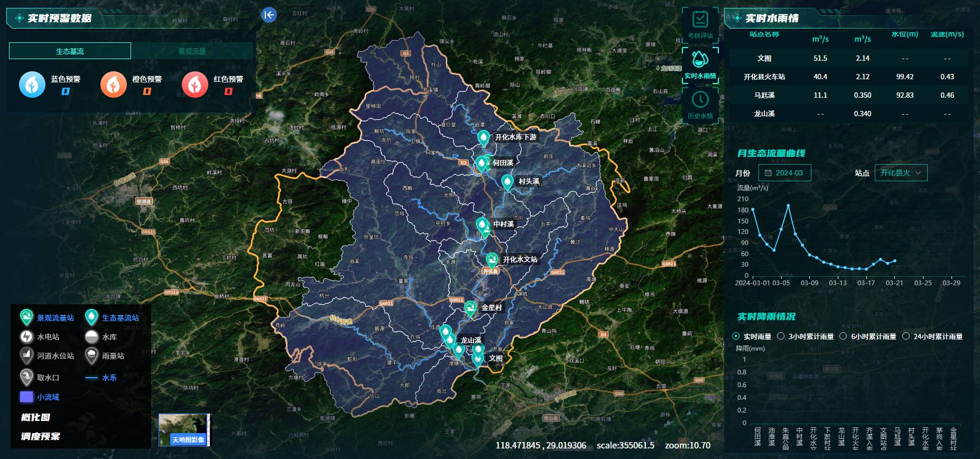Open the 调度预案 dispatch plan
This screenshot has height=459, width=980.
pos(41,436)
